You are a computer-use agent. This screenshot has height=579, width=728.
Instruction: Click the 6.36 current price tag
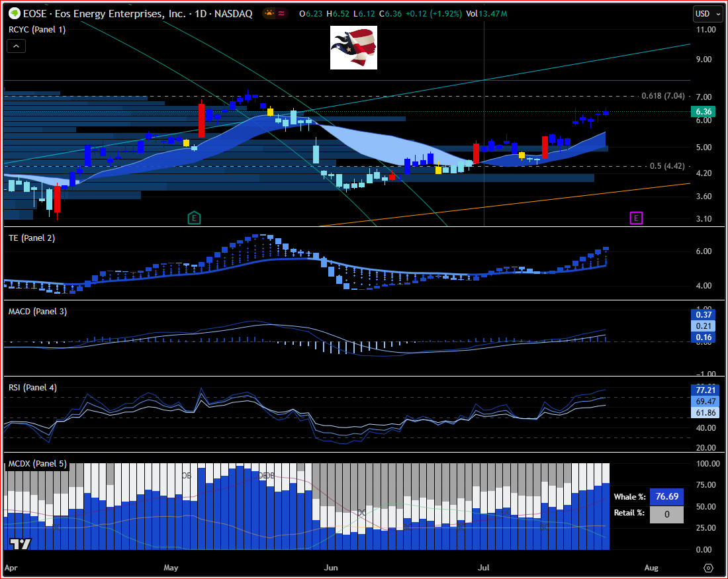point(704,111)
